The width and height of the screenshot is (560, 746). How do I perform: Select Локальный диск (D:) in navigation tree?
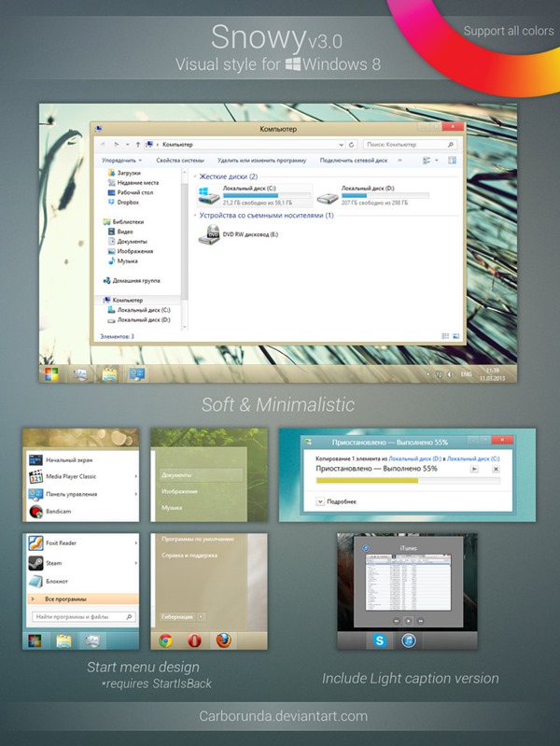tap(139, 319)
